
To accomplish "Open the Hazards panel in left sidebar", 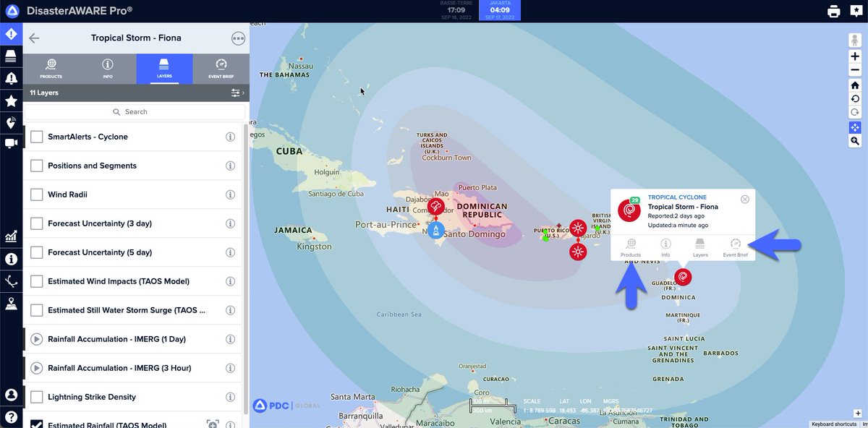I will pos(11,34).
